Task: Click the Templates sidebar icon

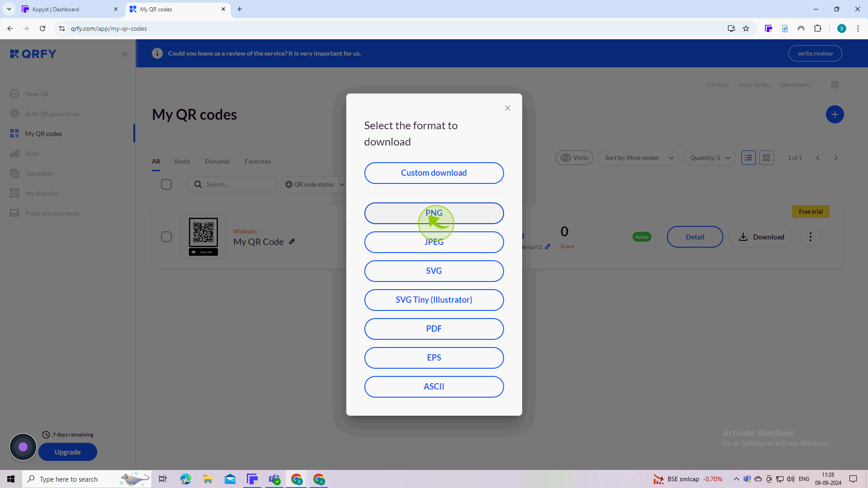Action: pos(15,173)
